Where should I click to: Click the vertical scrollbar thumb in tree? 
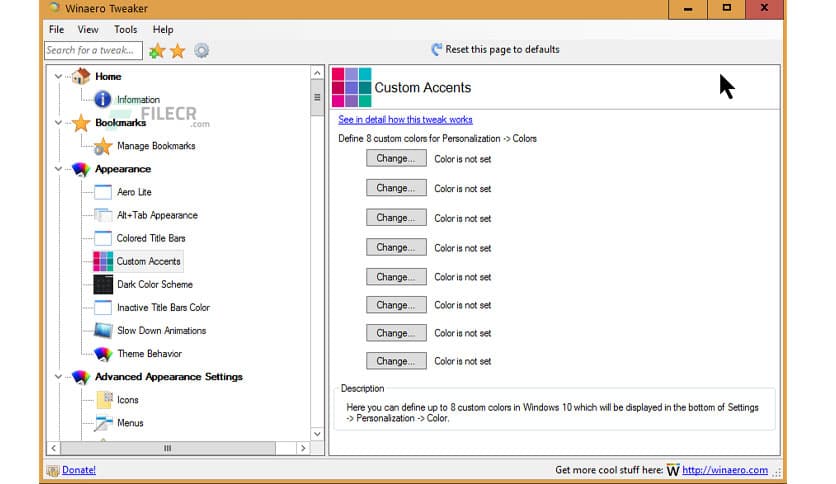pos(317,98)
